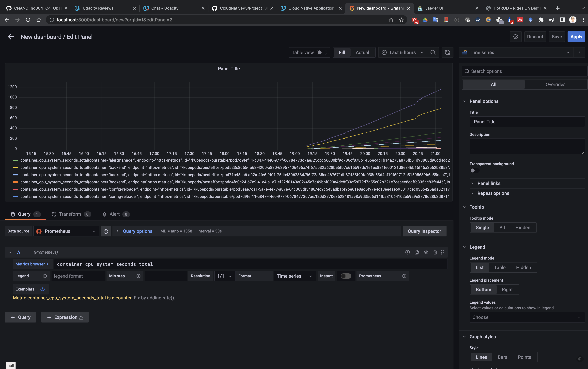
Task: Click the drag handle icon for query A
Action: click(x=442, y=252)
